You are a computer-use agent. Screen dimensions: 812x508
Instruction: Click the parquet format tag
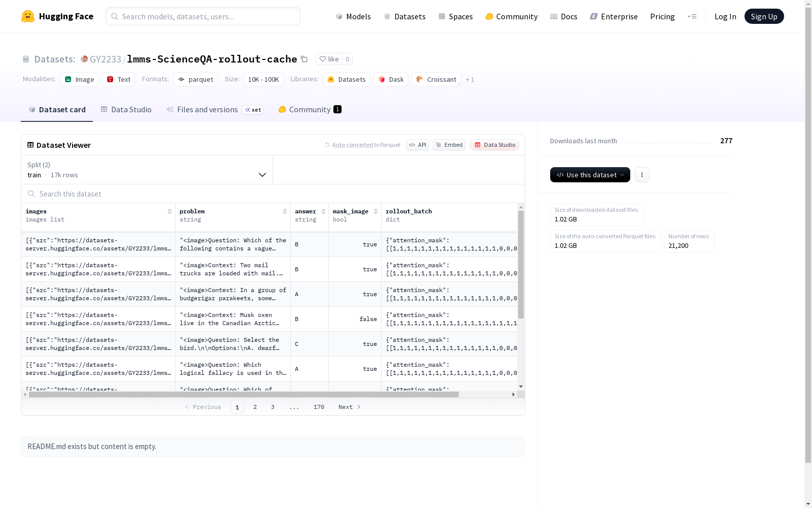195,79
